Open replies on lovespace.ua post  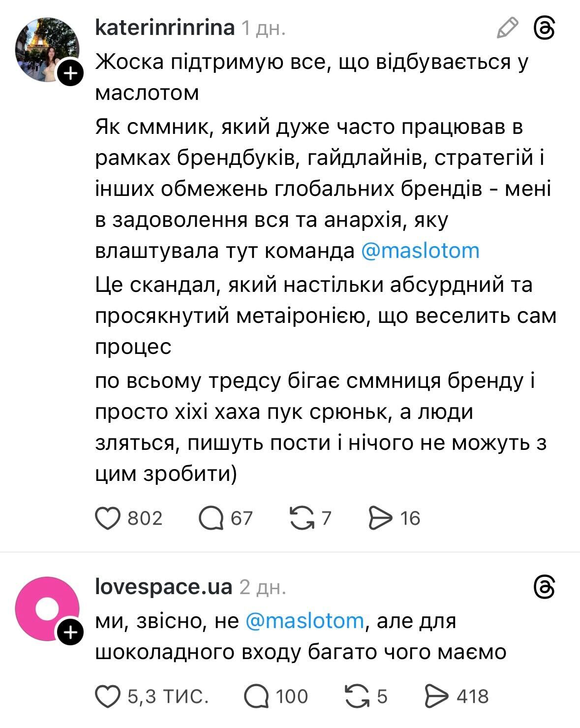(x=257, y=696)
